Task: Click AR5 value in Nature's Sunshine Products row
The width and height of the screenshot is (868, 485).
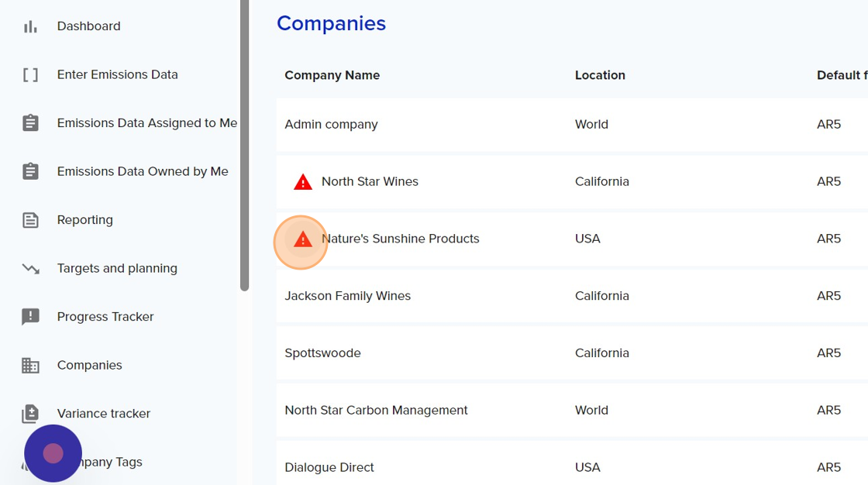Action: (828, 239)
